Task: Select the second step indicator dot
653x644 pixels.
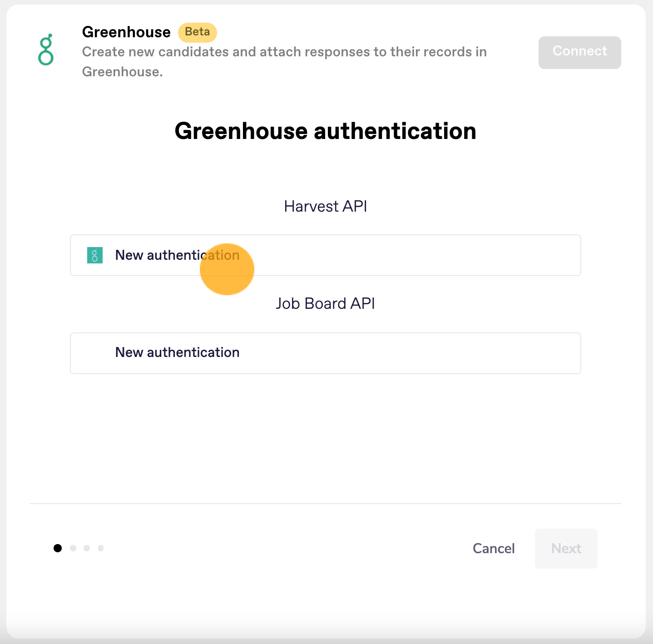Action: tap(73, 548)
